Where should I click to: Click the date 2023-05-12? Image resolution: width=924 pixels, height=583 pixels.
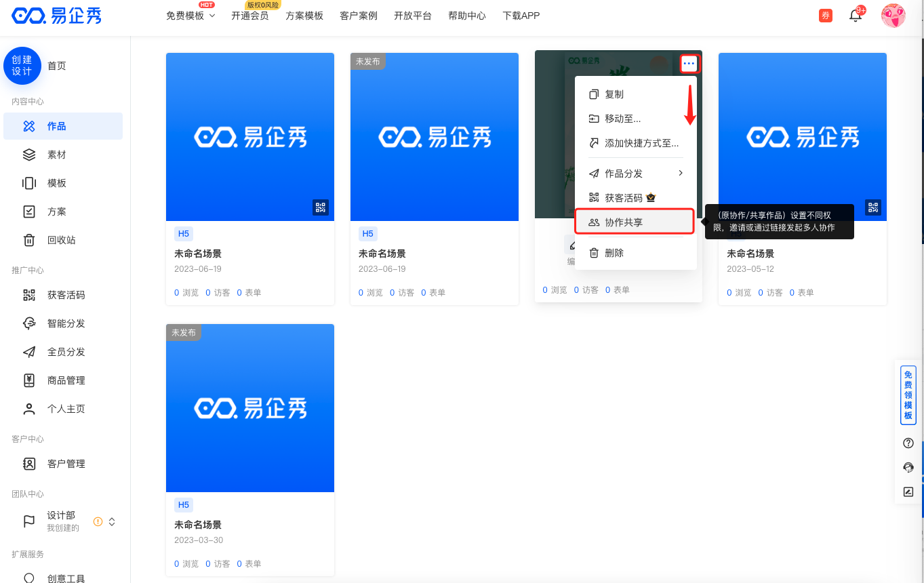(x=750, y=269)
